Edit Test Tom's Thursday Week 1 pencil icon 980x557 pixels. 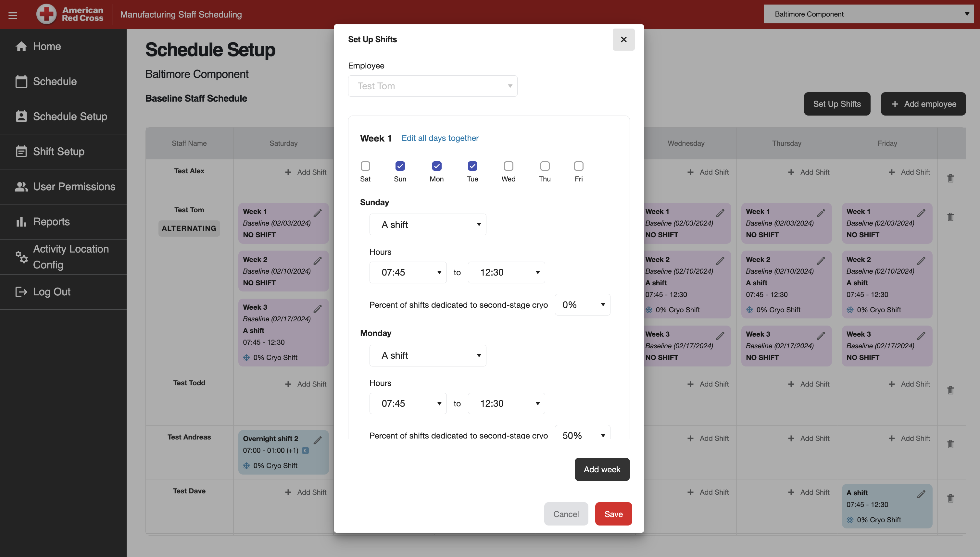tap(821, 213)
